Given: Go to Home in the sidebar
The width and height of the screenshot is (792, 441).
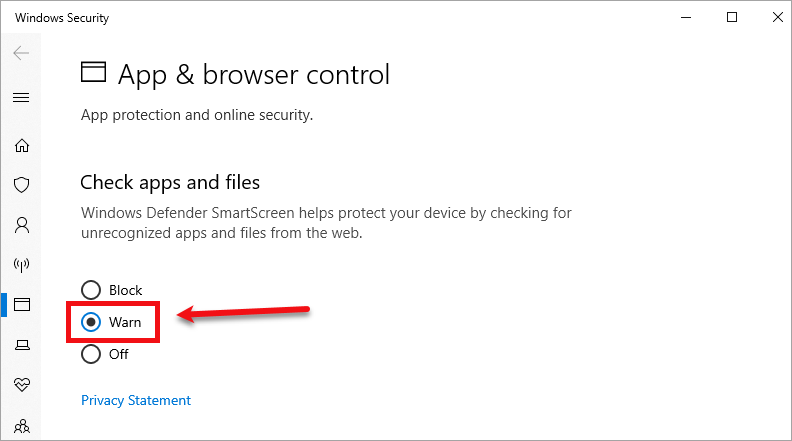Looking at the screenshot, I should click(x=21, y=145).
